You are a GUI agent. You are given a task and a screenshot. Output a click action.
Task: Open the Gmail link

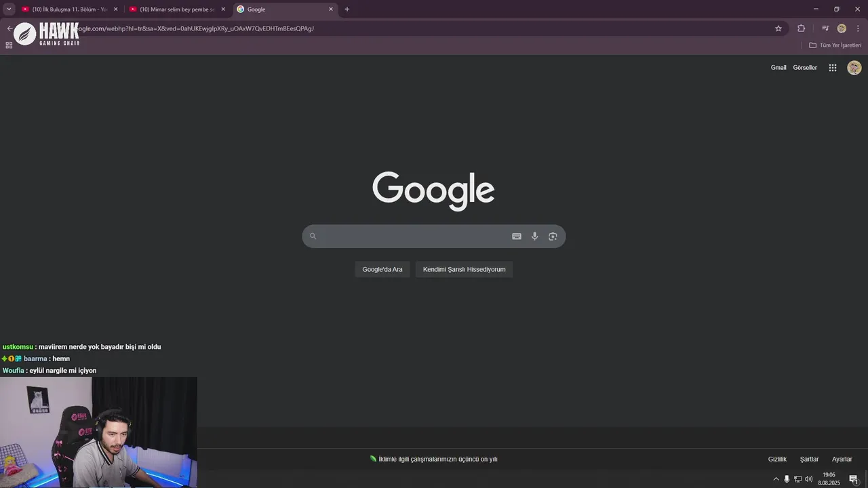pyautogui.click(x=778, y=67)
